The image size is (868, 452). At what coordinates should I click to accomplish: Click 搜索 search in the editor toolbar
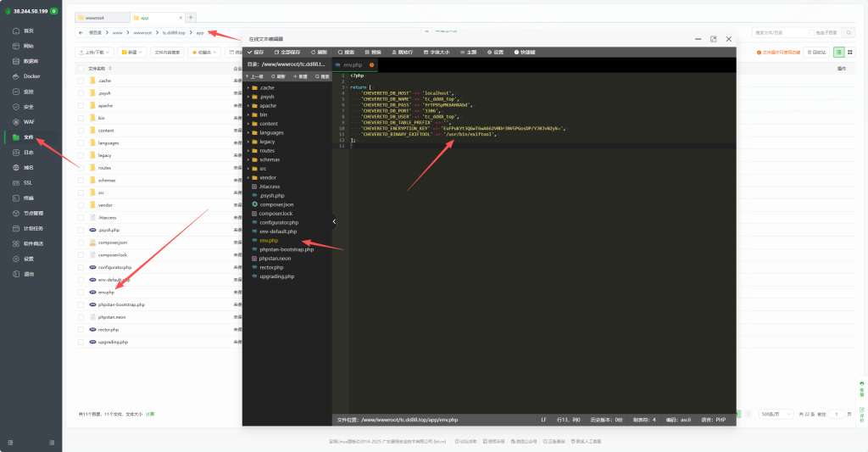pos(347,52)
